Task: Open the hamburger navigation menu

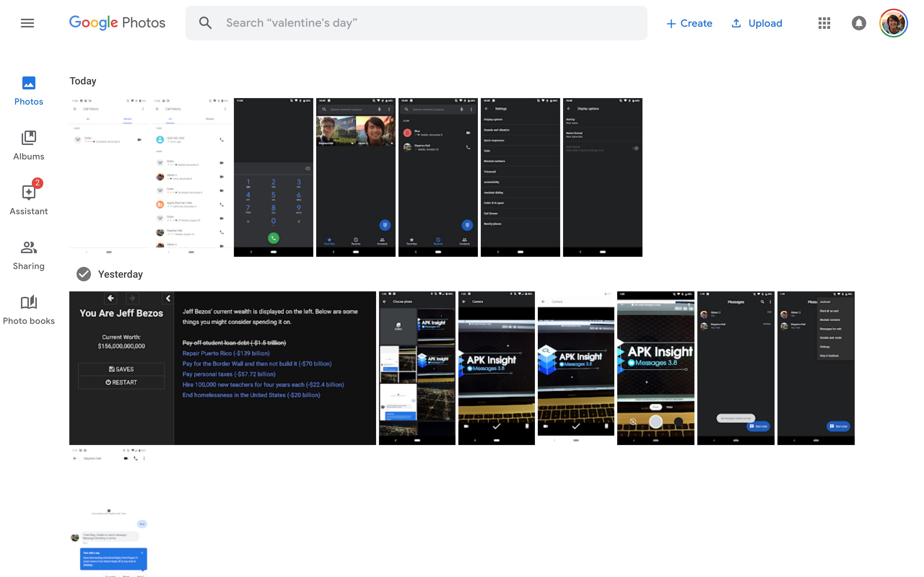Action: point(27,23)
